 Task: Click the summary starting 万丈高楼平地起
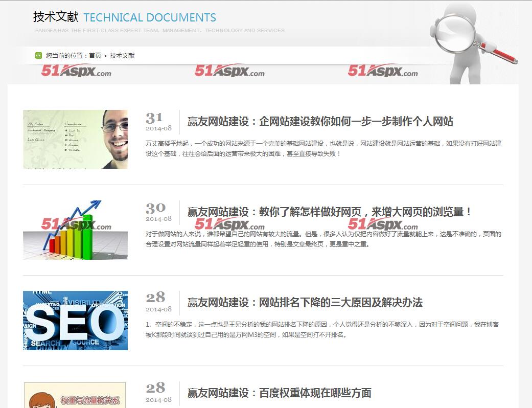(323, 148)
